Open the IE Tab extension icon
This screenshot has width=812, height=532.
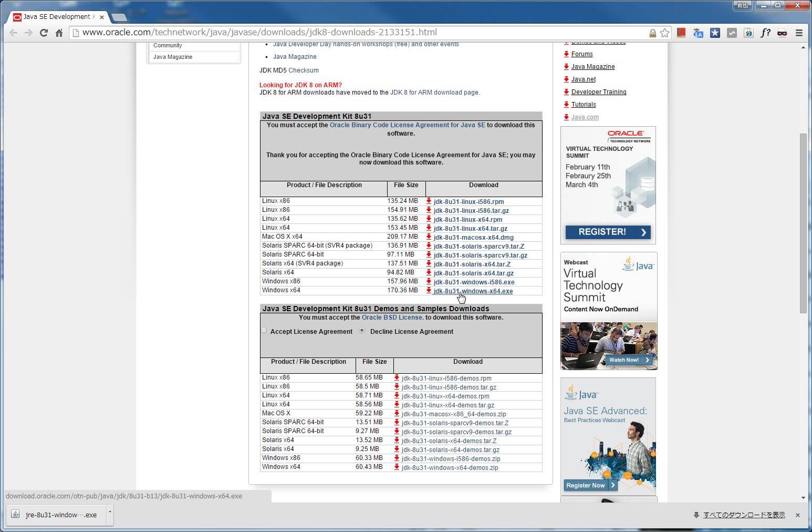coord(748,33)
